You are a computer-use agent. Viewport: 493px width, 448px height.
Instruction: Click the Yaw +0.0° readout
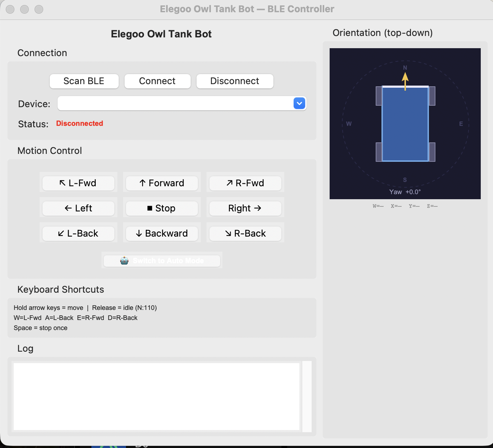[405, 192]
